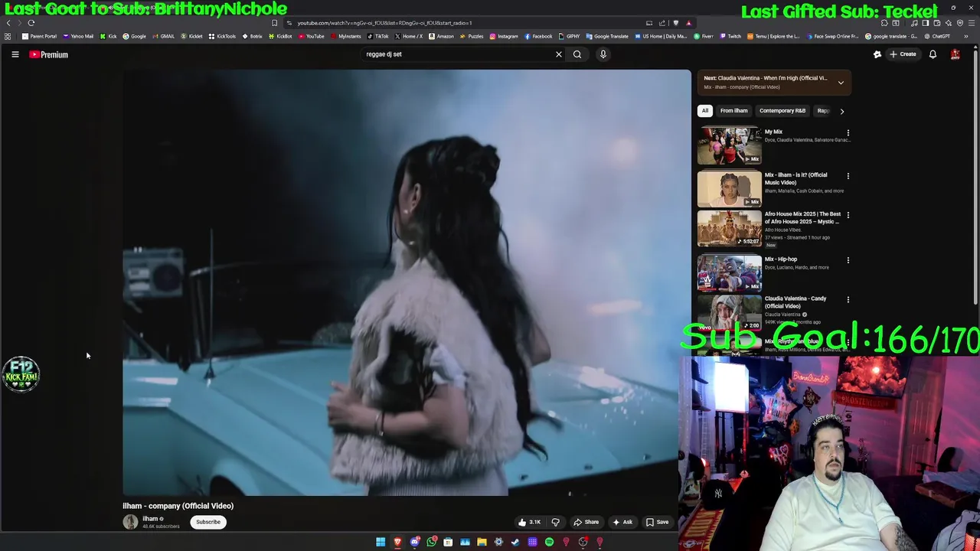Click the icon left of Create
The width and height of the screenshot is (980, 551).
[x=877, y=54]
